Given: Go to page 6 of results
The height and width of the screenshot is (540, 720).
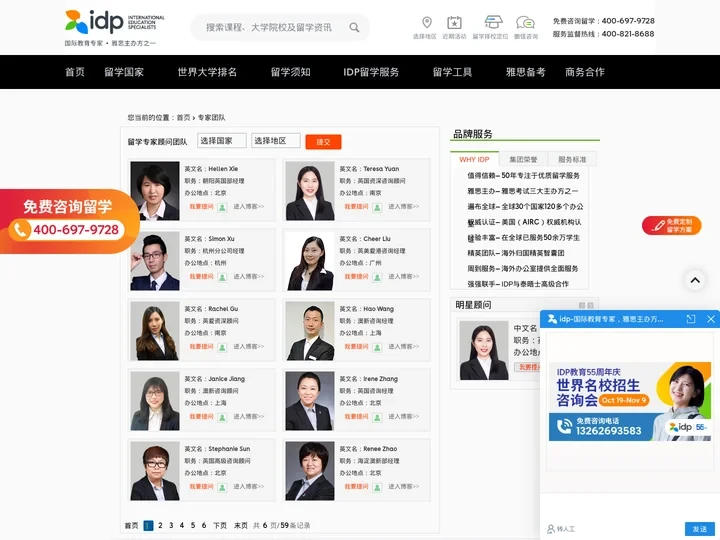Looking at the screenshot, I should (x=204, y=525).
